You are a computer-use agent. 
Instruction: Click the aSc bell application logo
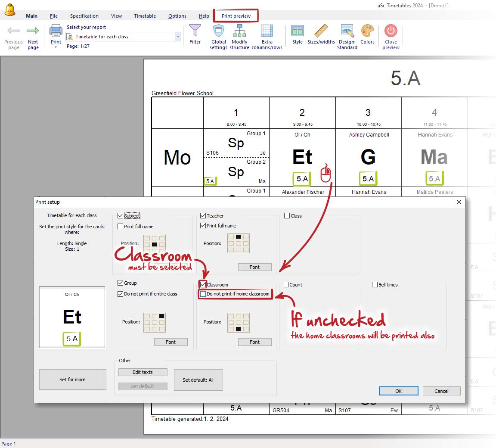pos(10,9)
